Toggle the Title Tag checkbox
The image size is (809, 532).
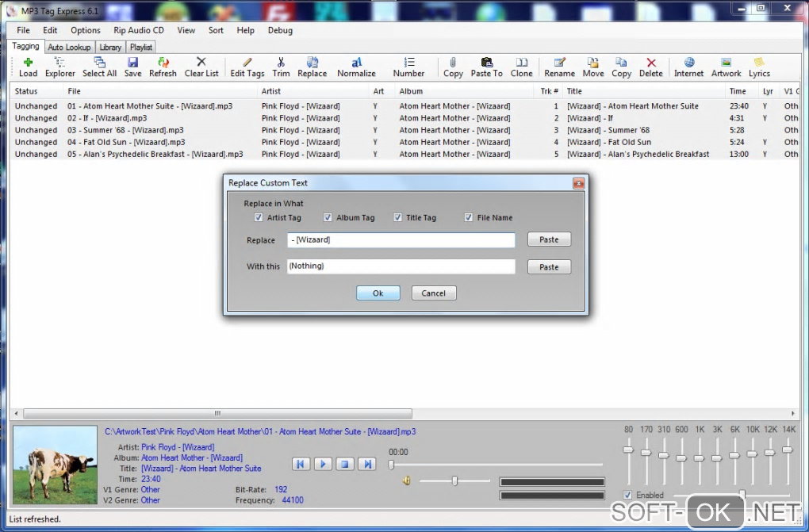pos(398,217)
